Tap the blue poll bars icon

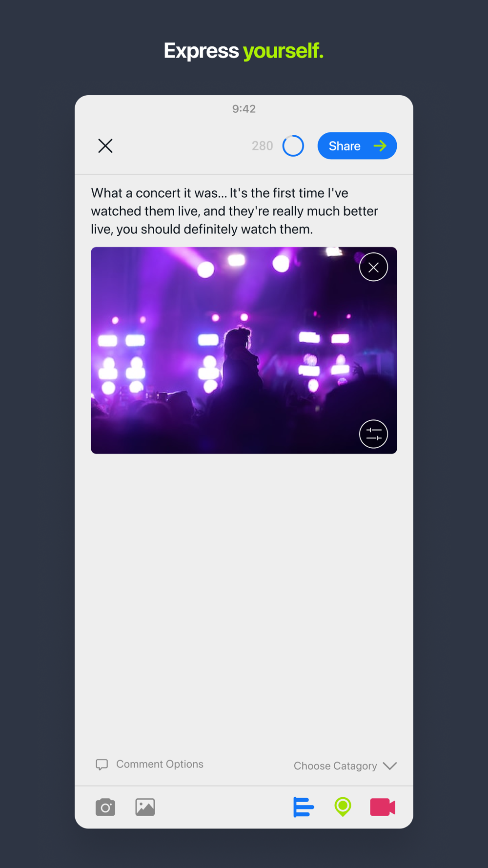303,806
